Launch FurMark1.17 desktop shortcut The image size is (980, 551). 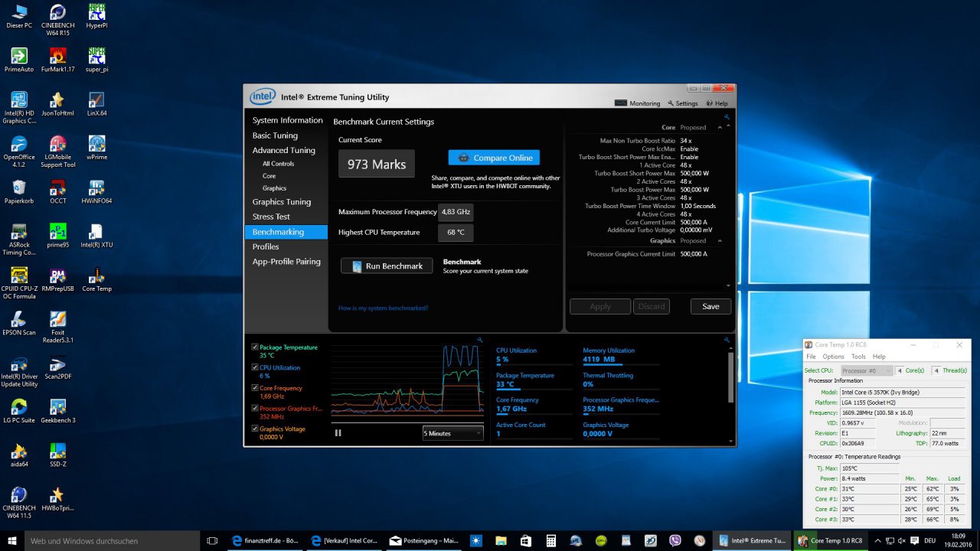57,60
